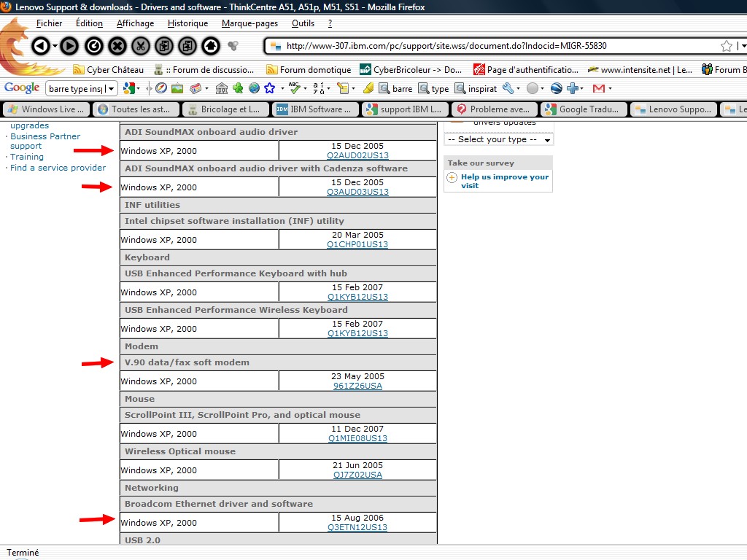The height and width of the screenshot is (560, 747).
Task: Click the blue plus icon in Google toolbar
Action: pos(572,88)
